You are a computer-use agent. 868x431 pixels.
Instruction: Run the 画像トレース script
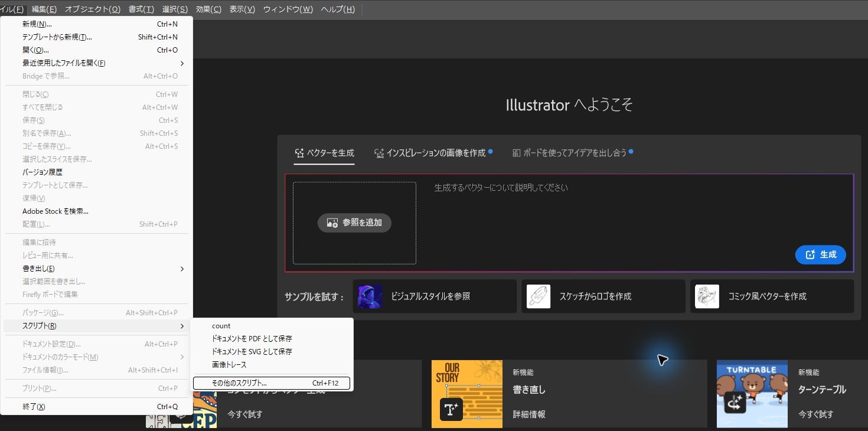coord(273,365)
